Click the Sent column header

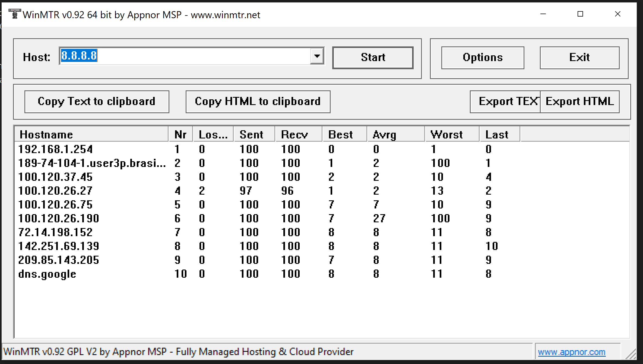pyautogui.click(x=254, y=134)
